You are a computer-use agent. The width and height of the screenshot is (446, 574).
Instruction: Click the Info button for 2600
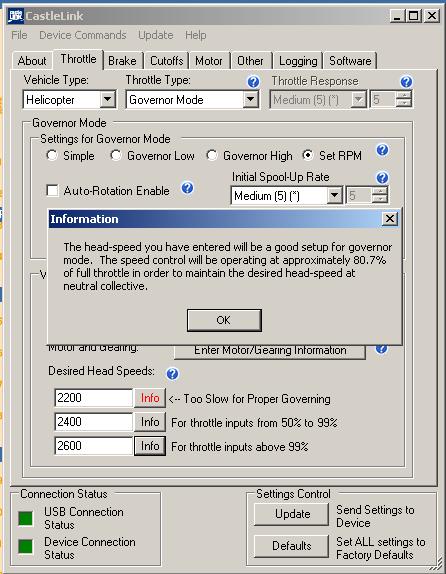[150, 446]
